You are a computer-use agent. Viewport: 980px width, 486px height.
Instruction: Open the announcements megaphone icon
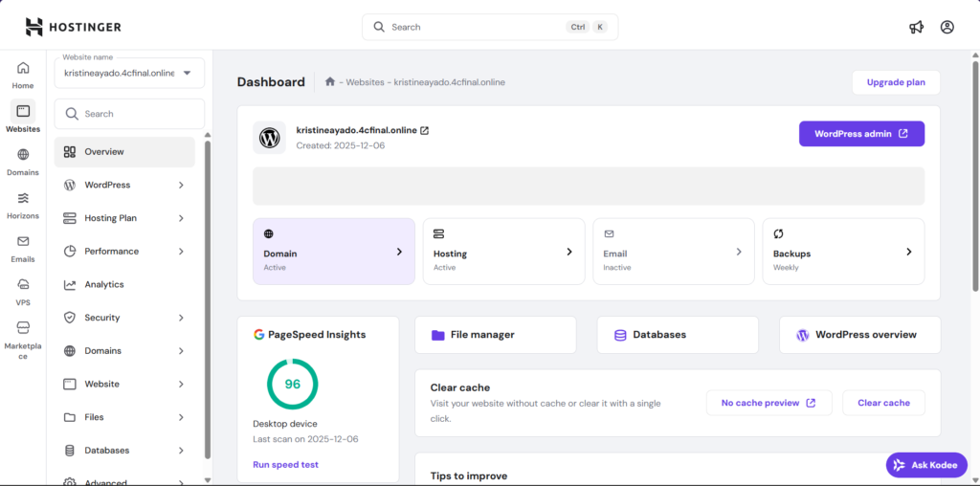coord(916,27)
